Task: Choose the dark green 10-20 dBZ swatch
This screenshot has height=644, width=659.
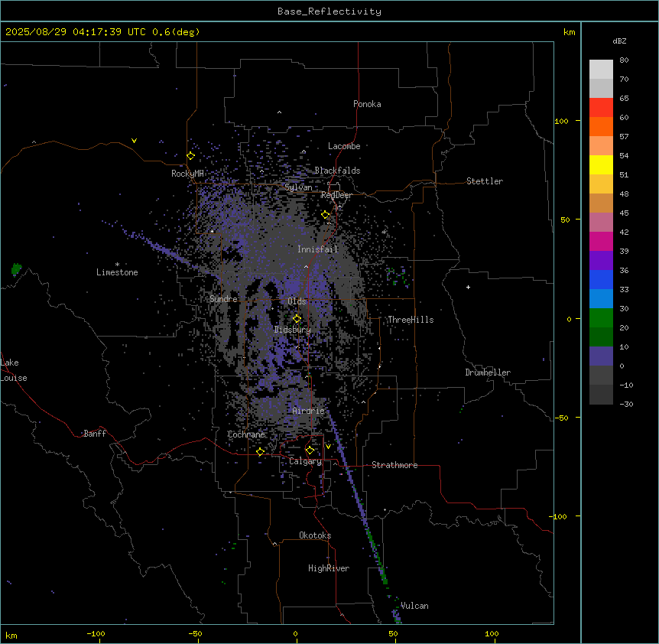Action: [601, 337]
